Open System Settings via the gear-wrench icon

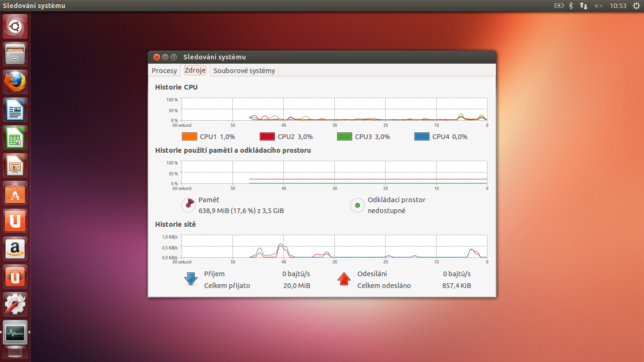pos(15,304)
